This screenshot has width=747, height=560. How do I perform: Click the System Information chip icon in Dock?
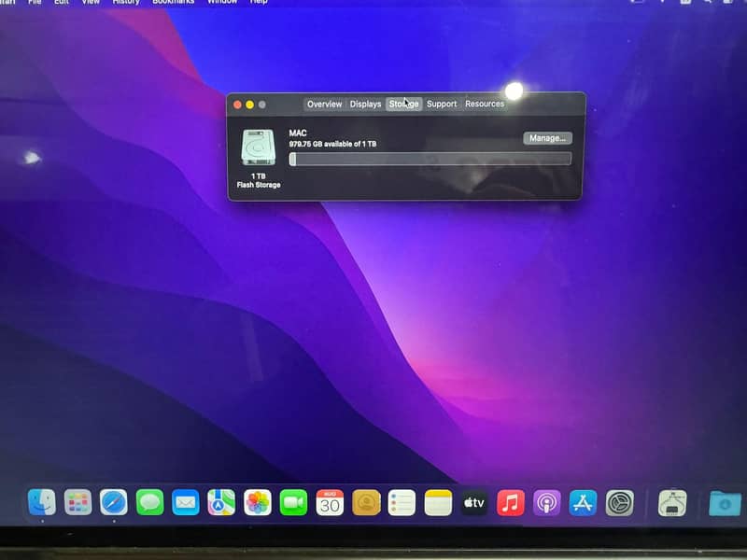672,503
